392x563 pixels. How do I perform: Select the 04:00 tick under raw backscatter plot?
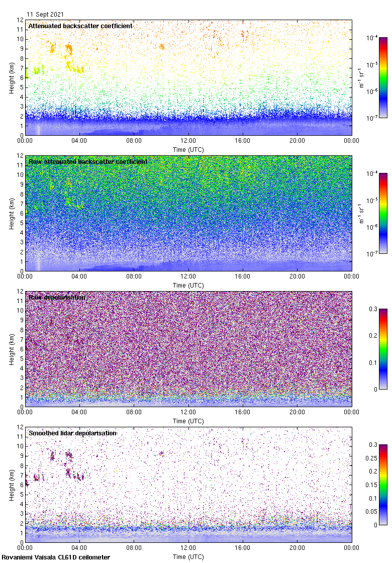(79, 276)
